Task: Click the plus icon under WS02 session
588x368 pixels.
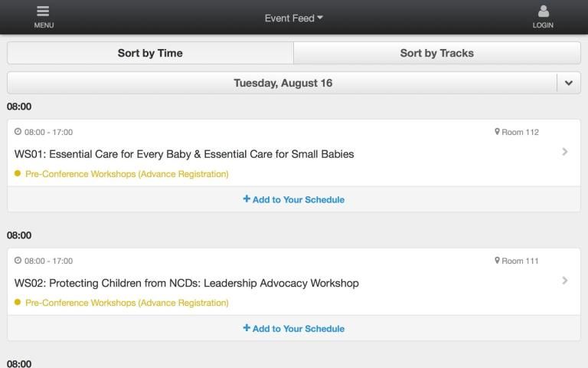Action: 247,328
